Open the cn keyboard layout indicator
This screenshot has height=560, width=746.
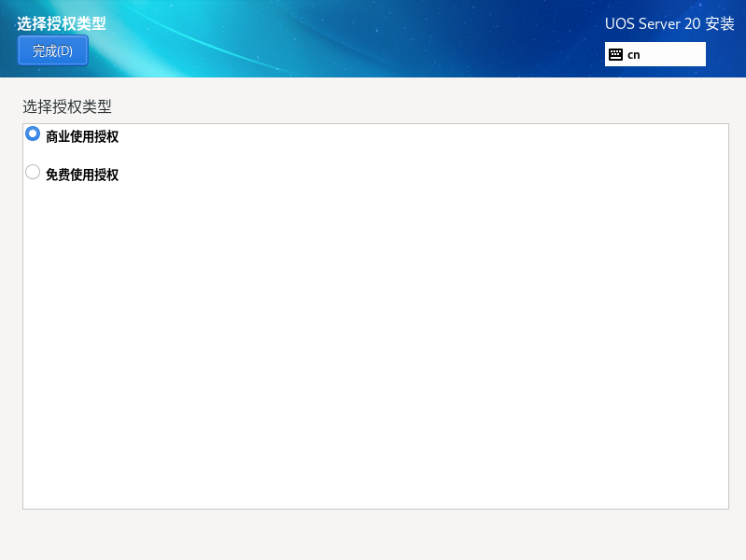click(x=655, y=54)
